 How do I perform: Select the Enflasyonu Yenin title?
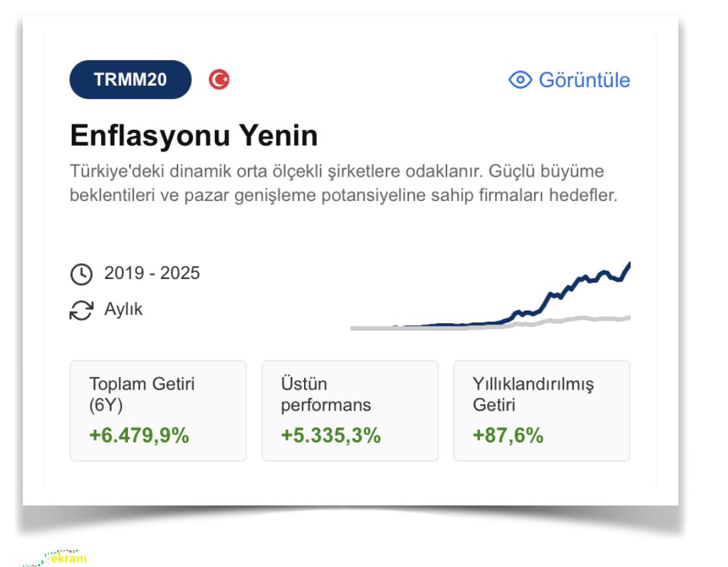pos(194,136)
